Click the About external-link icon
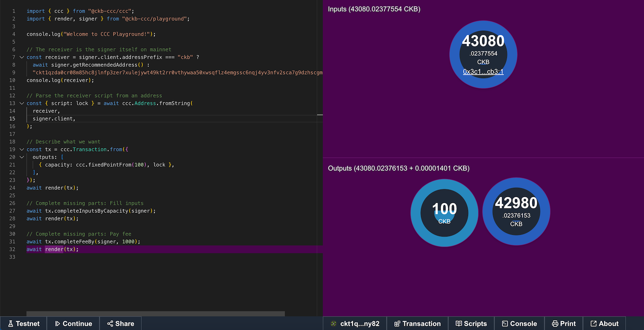The width and height of the screenshot is (644, 330). click(593, 324)
